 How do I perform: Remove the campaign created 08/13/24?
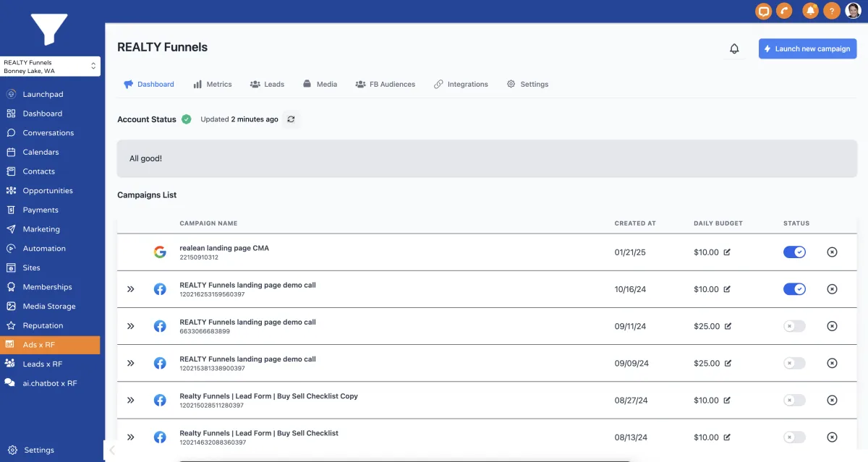[x=832, y=437]
